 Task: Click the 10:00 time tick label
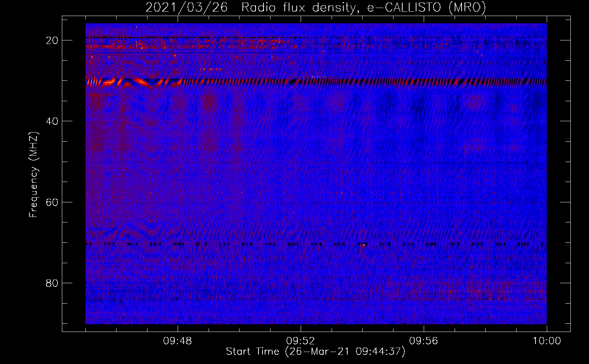click(547, 341)
